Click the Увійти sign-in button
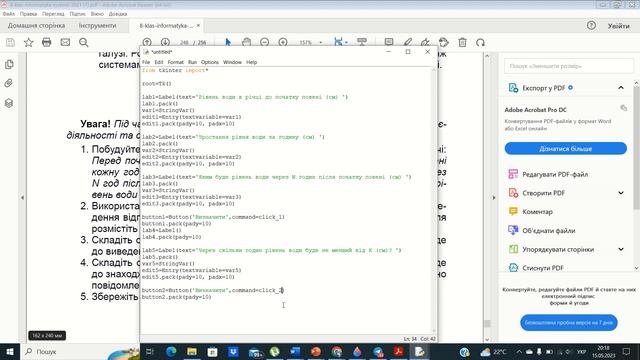The height and width of the screenshot is (360, 640). [x=618, y=26]
